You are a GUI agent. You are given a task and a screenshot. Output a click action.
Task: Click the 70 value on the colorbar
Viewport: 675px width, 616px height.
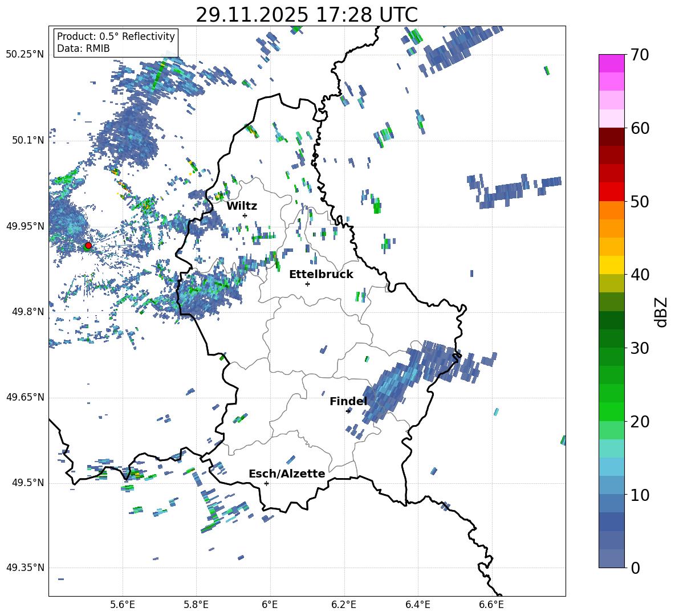pos(640,55)
